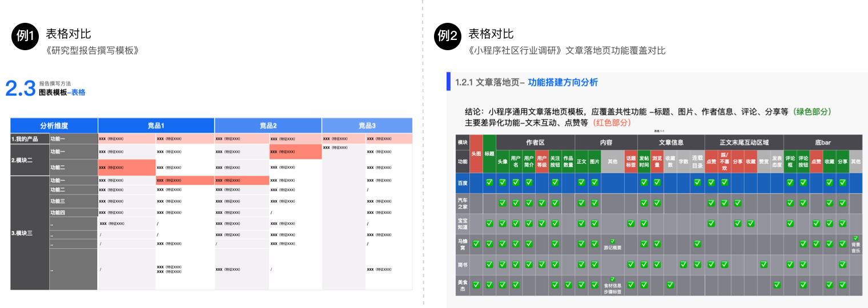Click the 汽车之家 checkmark under 用户等级
This screenshot has height=308, width=868.
(x=542, y=203)
